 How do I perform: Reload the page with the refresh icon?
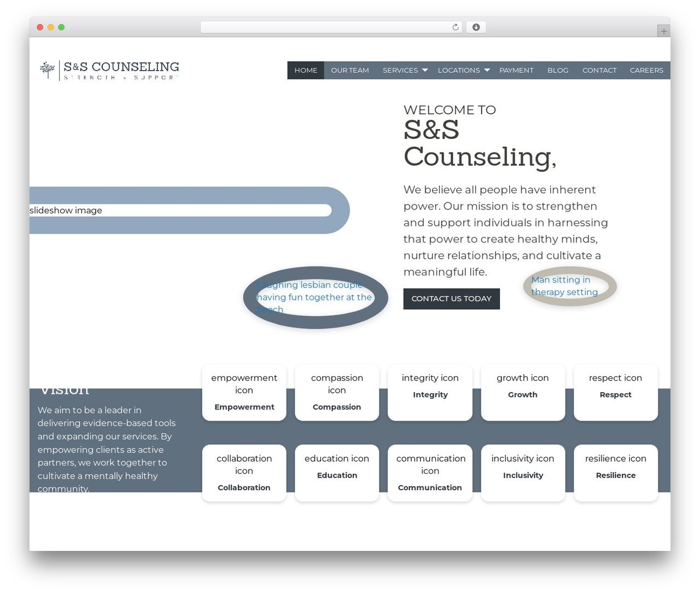pyautogui.click(x=456, y=27)
